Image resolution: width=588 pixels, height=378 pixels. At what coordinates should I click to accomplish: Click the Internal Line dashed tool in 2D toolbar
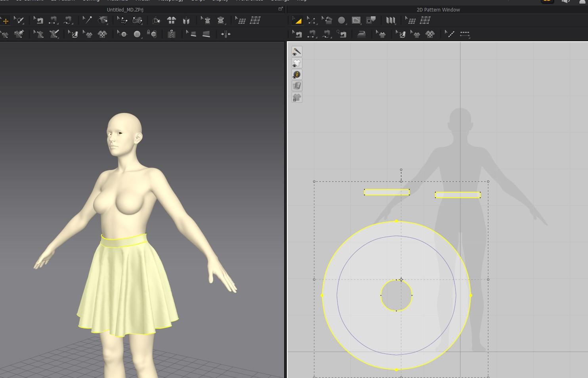[450, 34]
